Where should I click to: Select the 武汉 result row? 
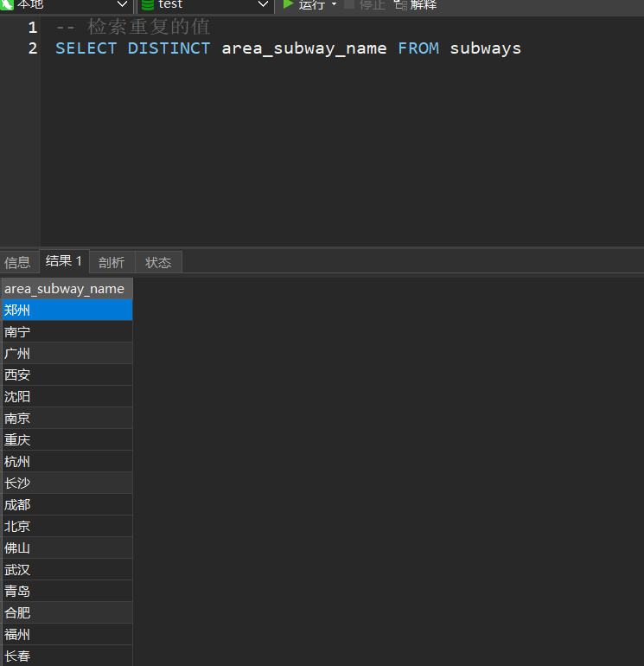67,570
